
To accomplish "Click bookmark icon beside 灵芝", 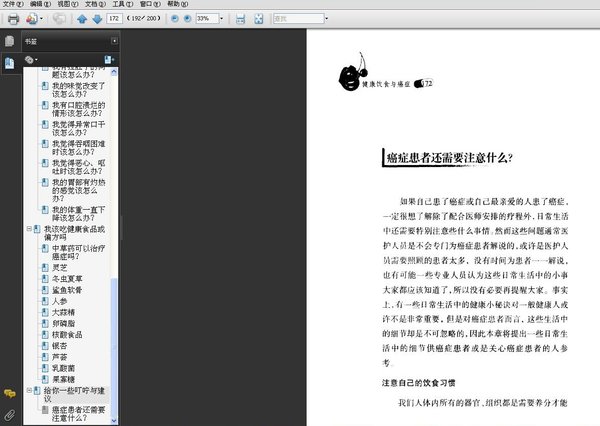I will pos(45,268).
